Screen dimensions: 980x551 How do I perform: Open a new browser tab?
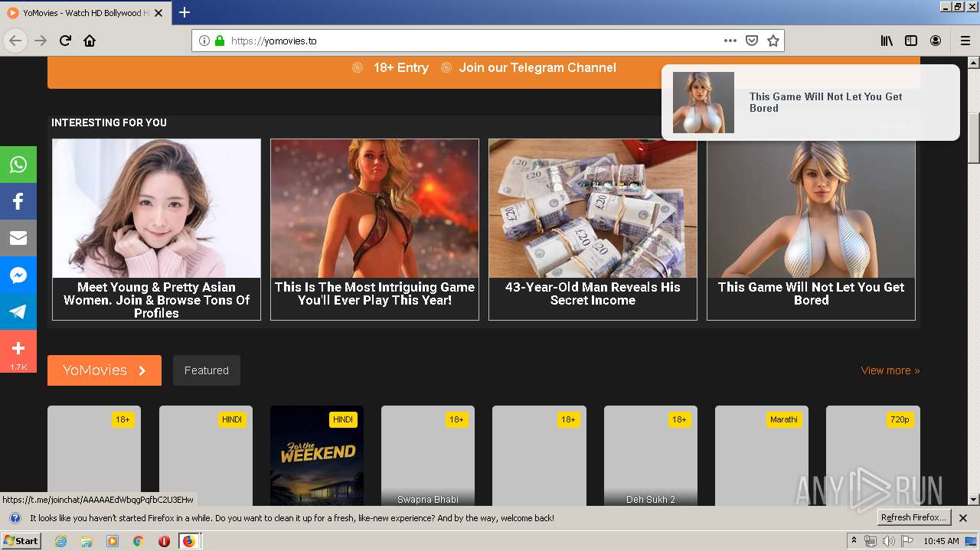[185, 12]
